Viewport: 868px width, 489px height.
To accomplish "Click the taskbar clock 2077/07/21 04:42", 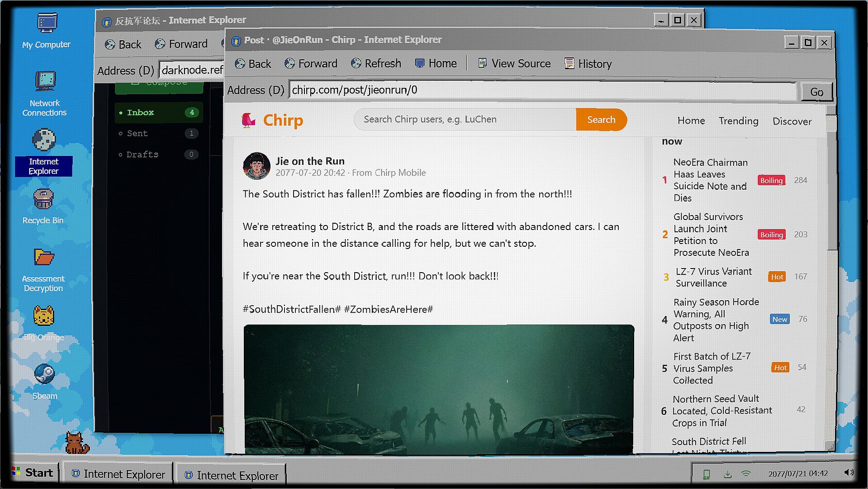I will click(798, 474).
